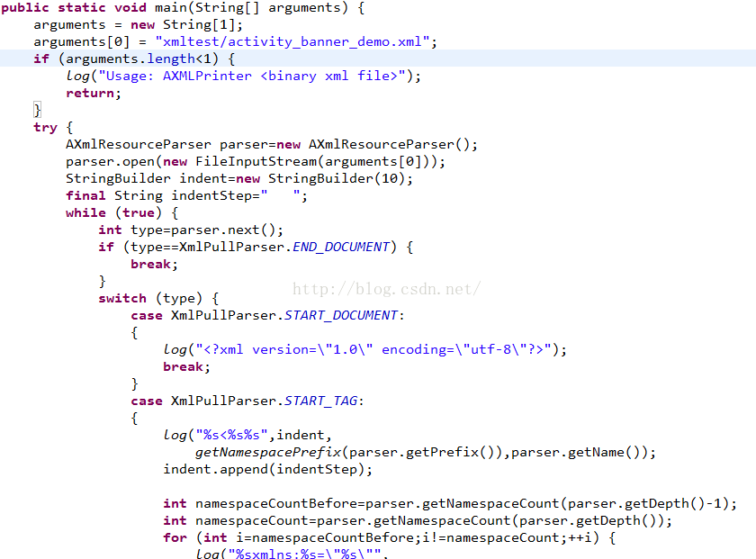Click the 'switch (type) {' line
This screenshot has height=559, width=756.
click(158, 299)
